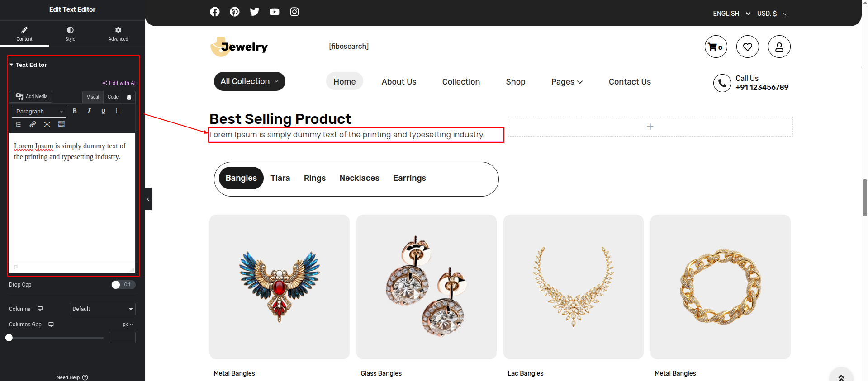
Task: Switch to the Style tab
Action: click(x=70, y=33)
